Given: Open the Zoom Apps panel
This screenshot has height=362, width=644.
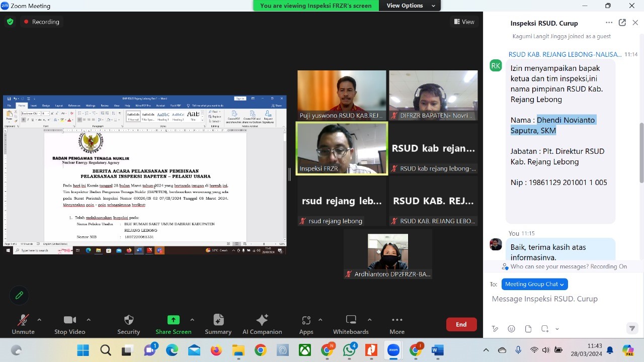Looking at the screenshot, I should [306, 324].
